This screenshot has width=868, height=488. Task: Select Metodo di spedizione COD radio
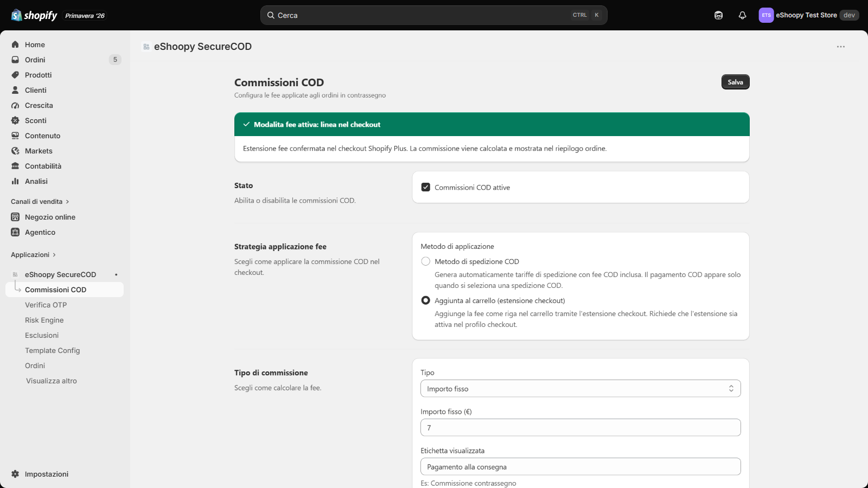pos(426,261)
